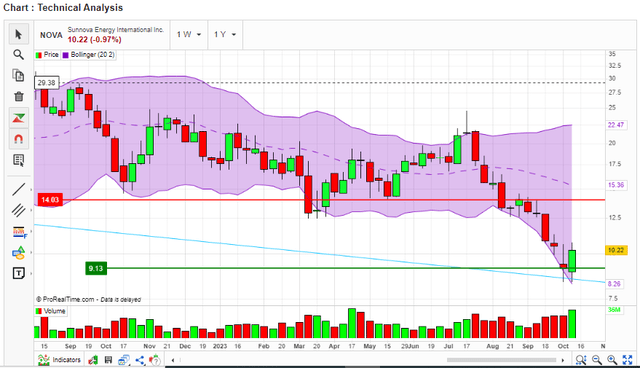
Task: Open the Indicators button
Action: tap(59, 360)
